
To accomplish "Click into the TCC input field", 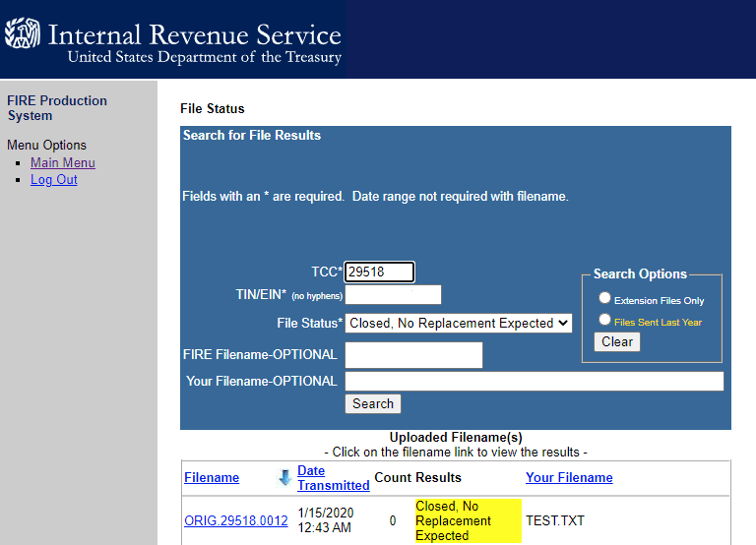I will (379, 272).
